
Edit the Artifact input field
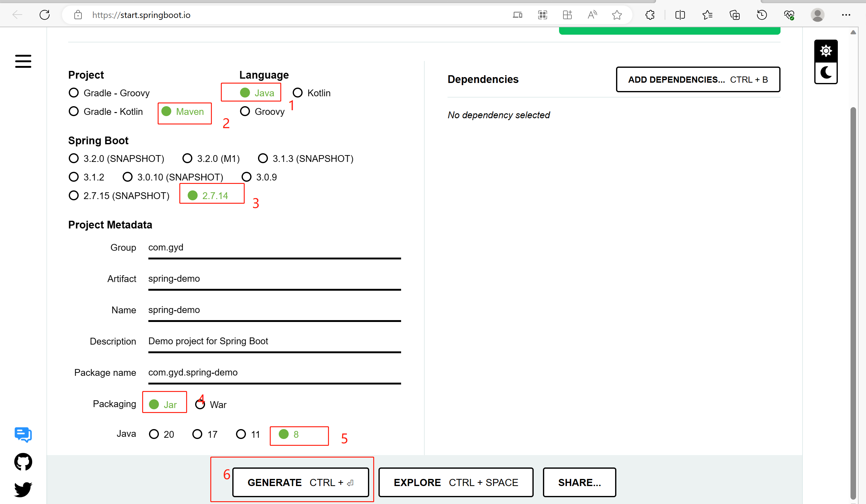275,279
